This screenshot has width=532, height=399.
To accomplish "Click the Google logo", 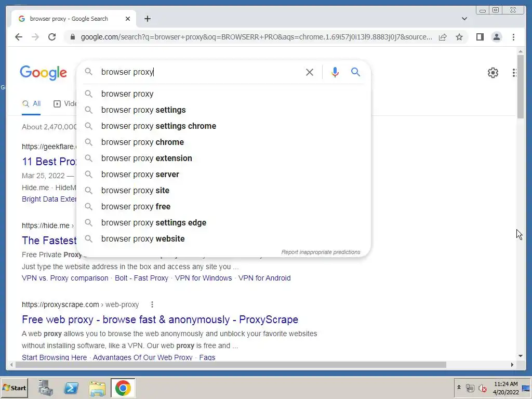I will pyautogui.click(x=44, y=73).
